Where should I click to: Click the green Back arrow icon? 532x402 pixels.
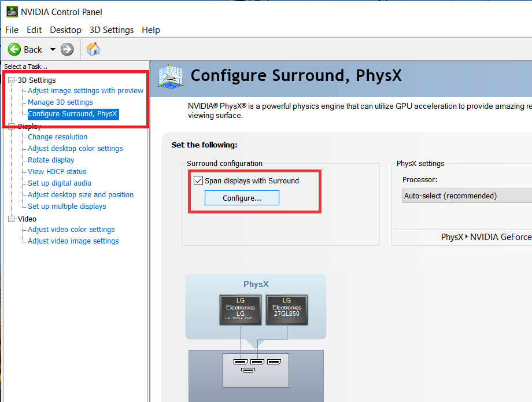click(14, 49)
